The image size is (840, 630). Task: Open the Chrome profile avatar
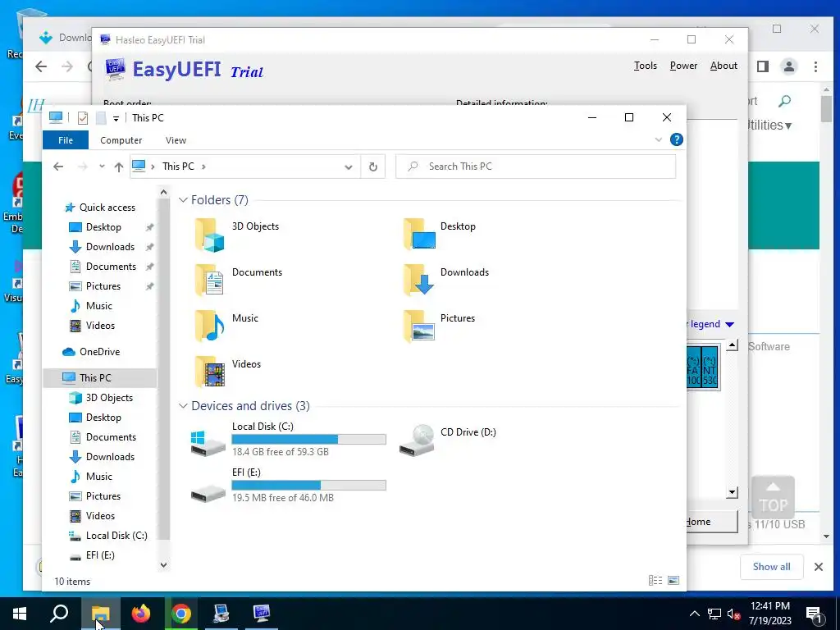789,66
